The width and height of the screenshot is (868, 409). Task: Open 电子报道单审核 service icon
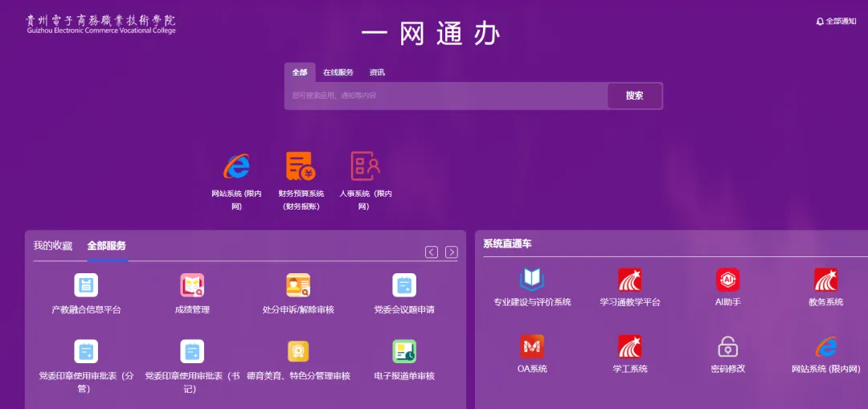[x=404, y=352]
